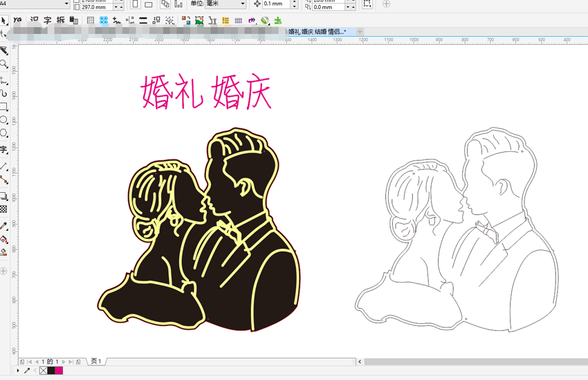Toggle all pages same size button
588x380 pixels.
coord(165,4)
